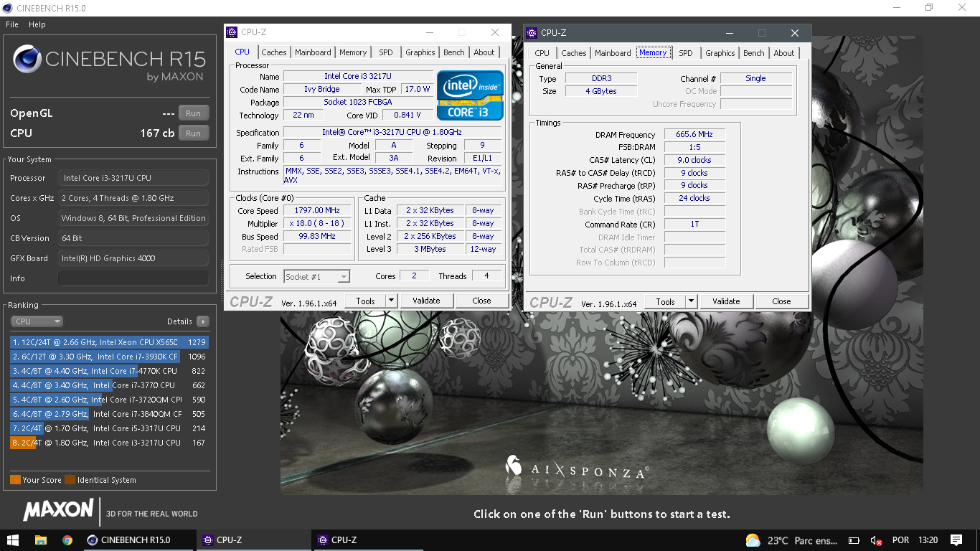Click the CPU-Z title icon in right window
The image size is (980, 551).
[532, 33]
